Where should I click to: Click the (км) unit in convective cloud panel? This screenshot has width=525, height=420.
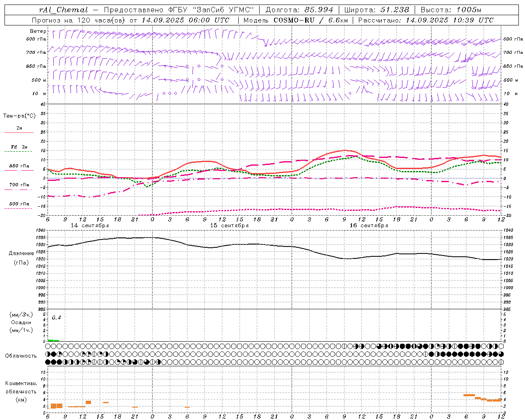[21, 399]
